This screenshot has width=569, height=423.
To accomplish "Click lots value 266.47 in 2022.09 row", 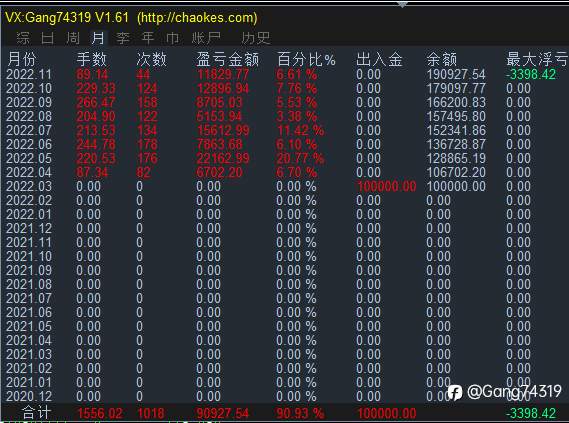I will (96, 102).
